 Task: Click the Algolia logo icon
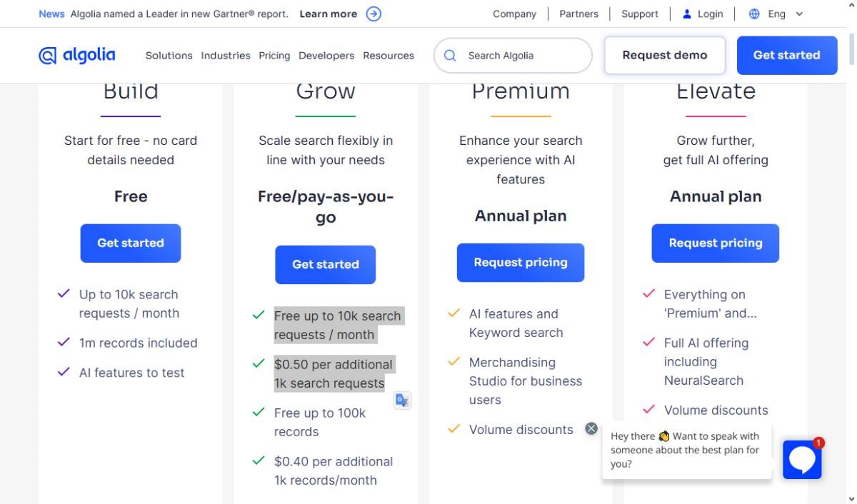click(48, 56)
